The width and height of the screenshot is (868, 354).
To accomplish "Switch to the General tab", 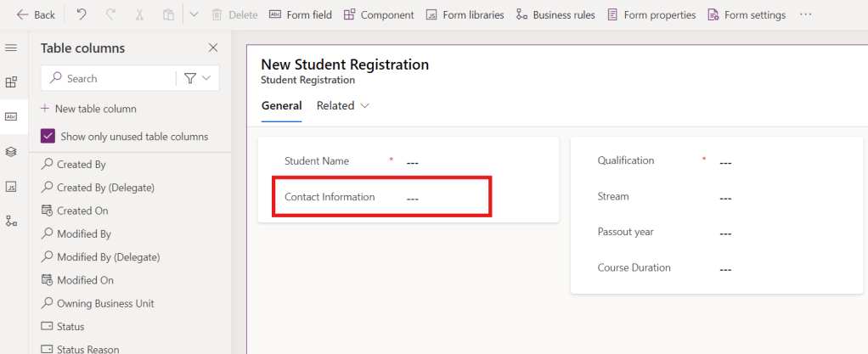I will click(281, 106).
